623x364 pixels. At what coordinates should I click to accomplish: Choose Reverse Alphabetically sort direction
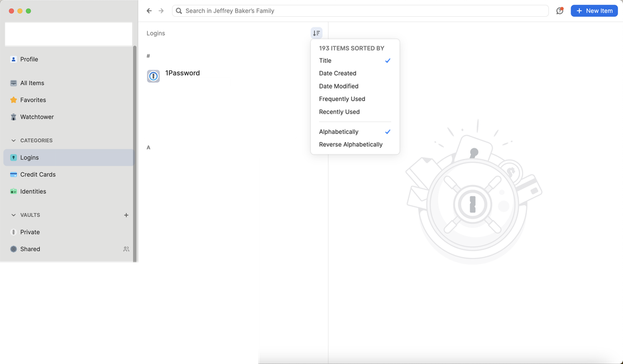pyautogui.click(x=355, y=145)
